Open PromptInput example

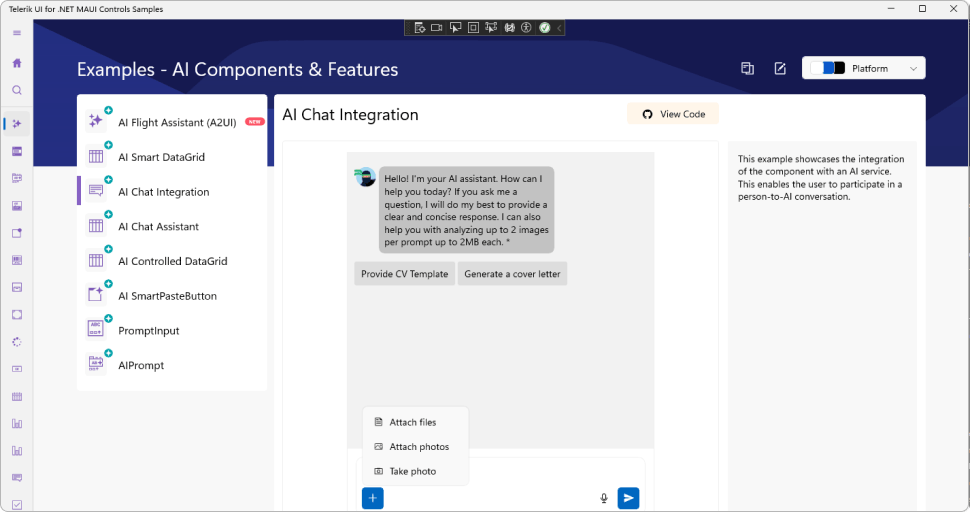[x=173, y=330]
